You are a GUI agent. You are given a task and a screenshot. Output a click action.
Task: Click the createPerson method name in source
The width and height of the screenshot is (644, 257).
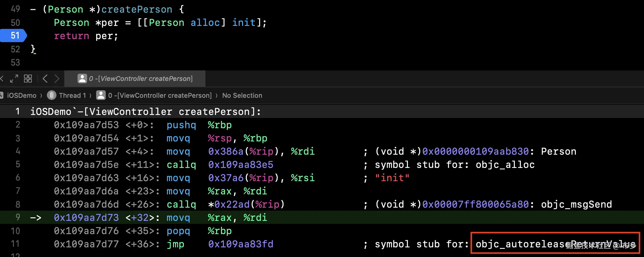137,9
